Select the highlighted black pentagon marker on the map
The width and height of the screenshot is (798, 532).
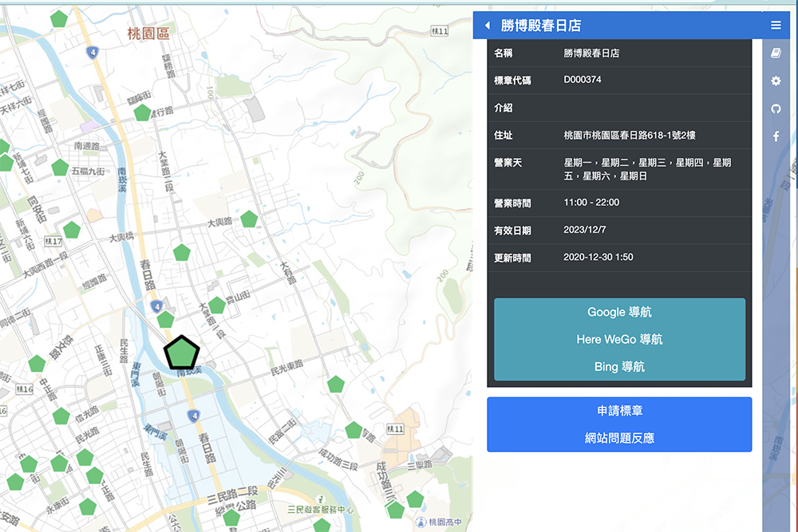182,351
